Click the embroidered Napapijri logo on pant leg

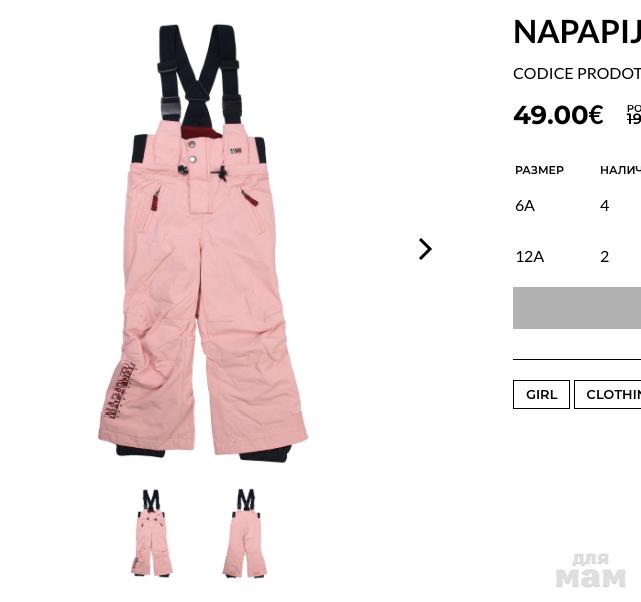click(x=119, y=389)
